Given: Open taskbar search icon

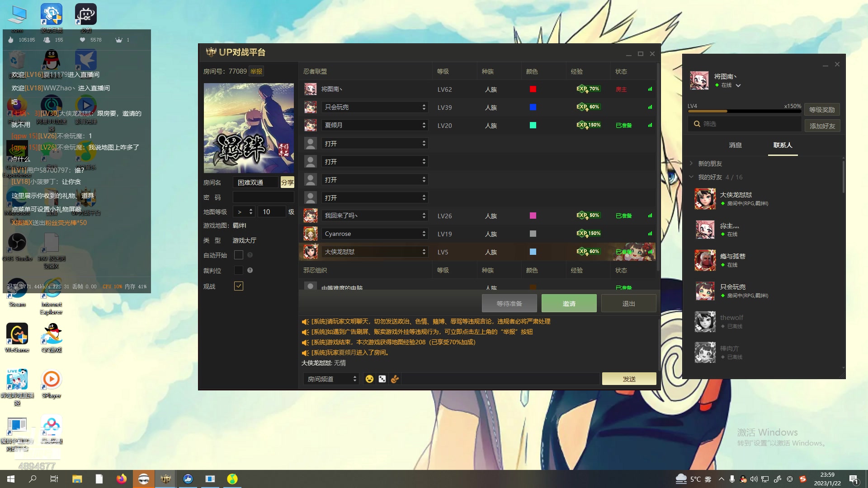Looking at the screenshot, I should click(33, 479).
